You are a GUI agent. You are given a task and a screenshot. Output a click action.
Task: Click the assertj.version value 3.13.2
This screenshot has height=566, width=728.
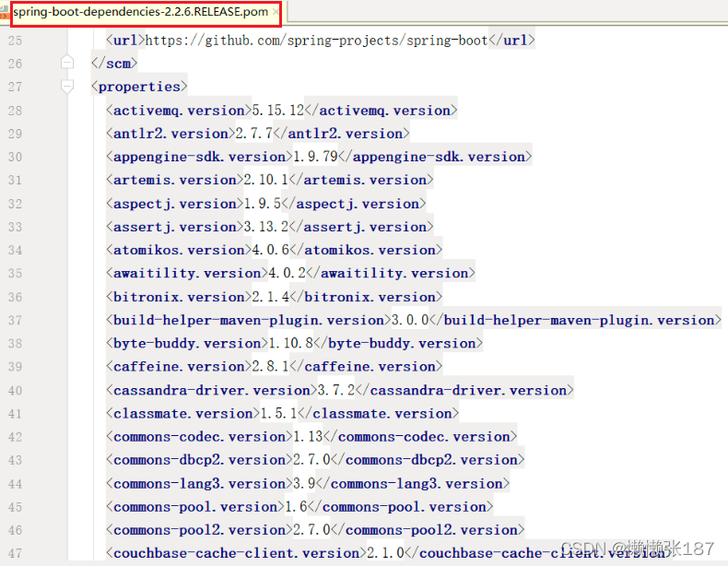(x=266, y=227)
